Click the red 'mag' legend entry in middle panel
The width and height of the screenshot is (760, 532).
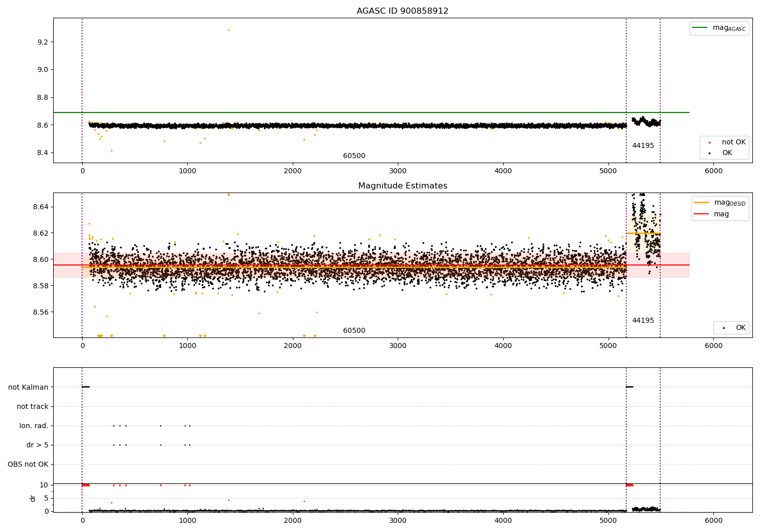coord(712,214)
